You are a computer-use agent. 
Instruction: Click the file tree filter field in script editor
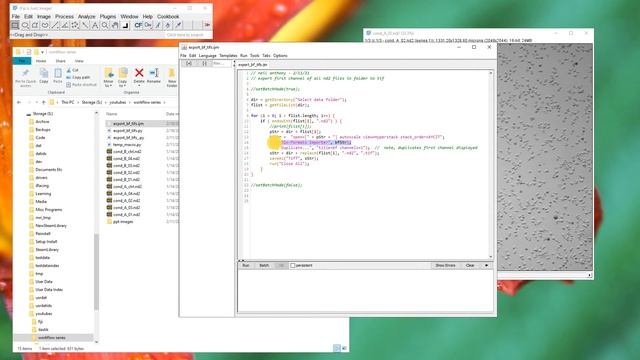click(x=222, y=63)
